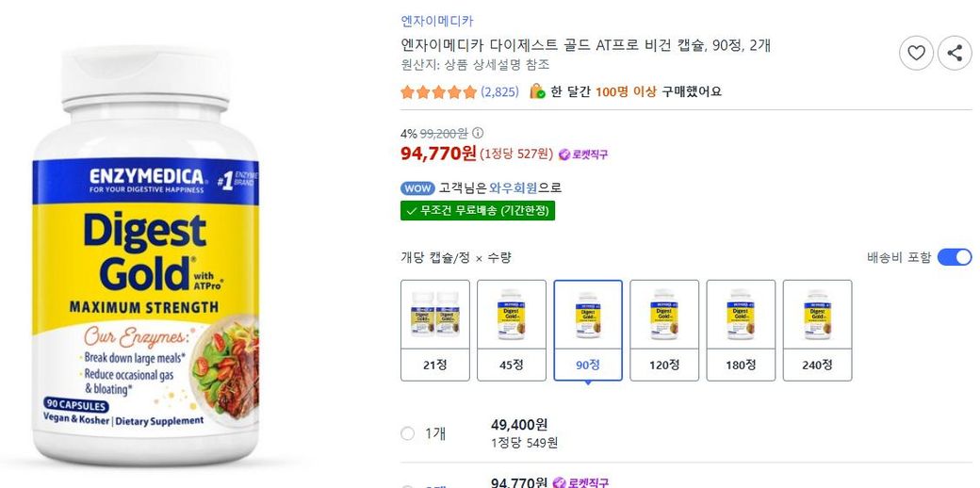Select the 240정 capsule option

pos(817,330)
